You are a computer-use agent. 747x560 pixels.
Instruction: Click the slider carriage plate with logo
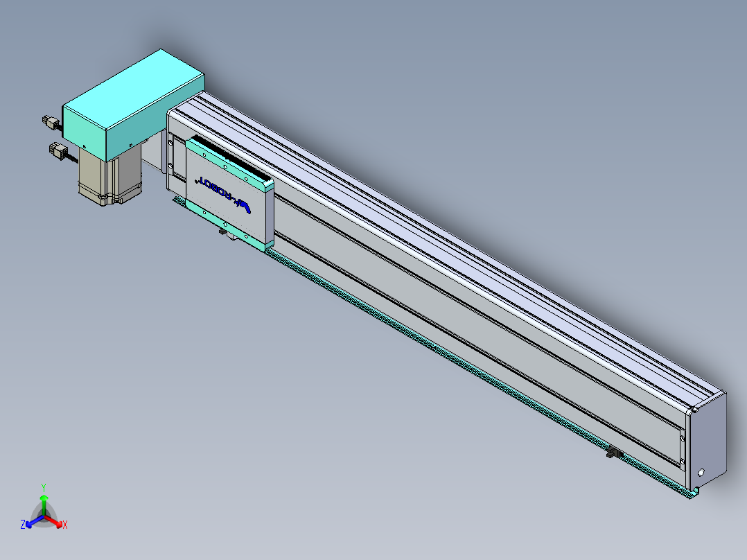(229, 195)
